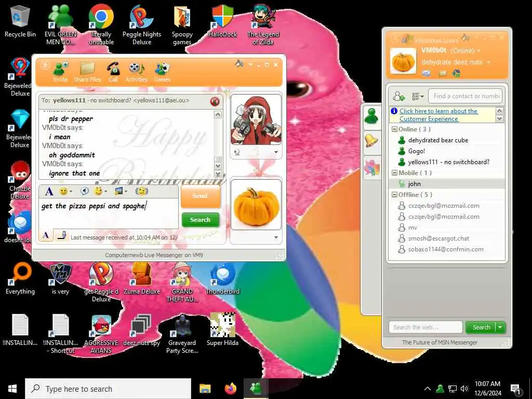This screenshot has width=532, height=399.
Task: Open Activities in chat toolbar
Action: [137, 72]
